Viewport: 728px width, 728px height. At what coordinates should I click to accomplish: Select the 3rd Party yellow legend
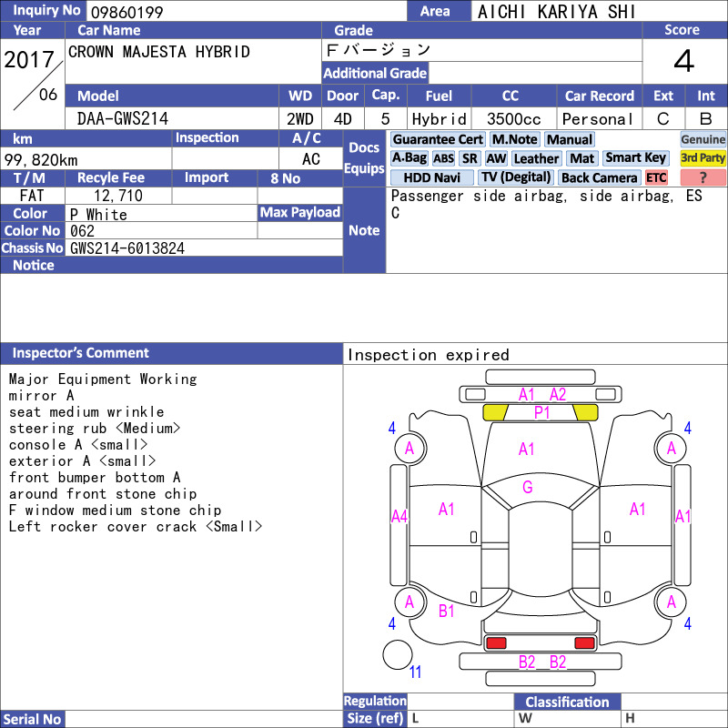tap(703, 158)
